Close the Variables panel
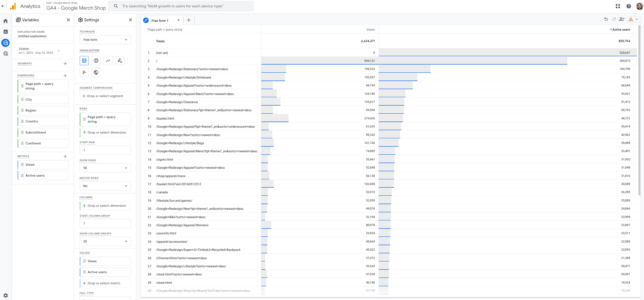Screen dimensions: 644x300 coord(68,20)
